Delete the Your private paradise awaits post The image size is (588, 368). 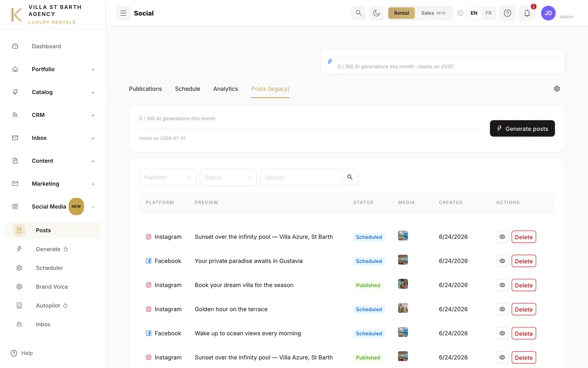[524, 261]
